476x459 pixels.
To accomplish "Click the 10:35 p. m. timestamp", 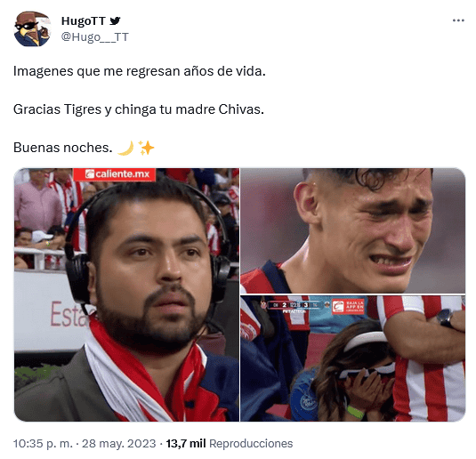I will [x=43, y=444].
